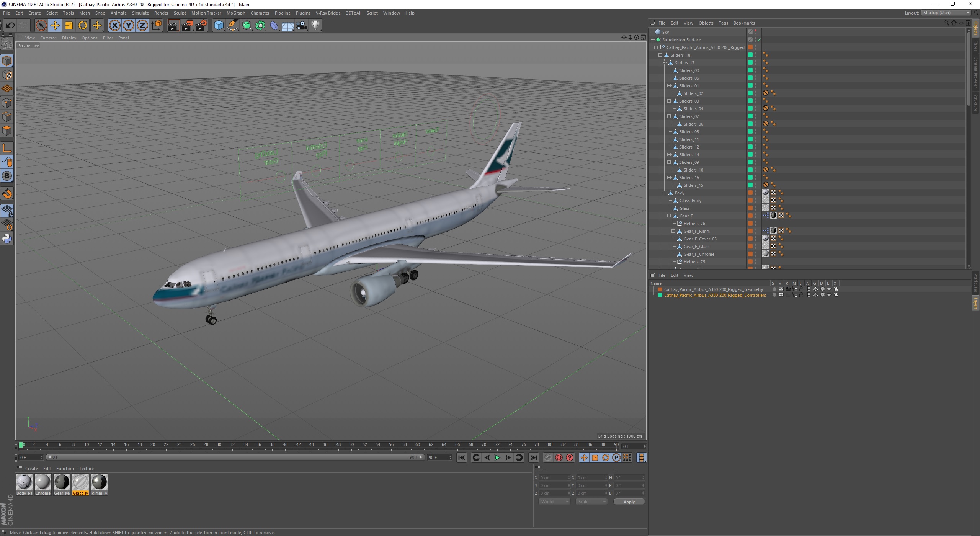This screenshot has height=536, width=980.
Task: Toggle Autokeying button
Action: coord(559,458)
